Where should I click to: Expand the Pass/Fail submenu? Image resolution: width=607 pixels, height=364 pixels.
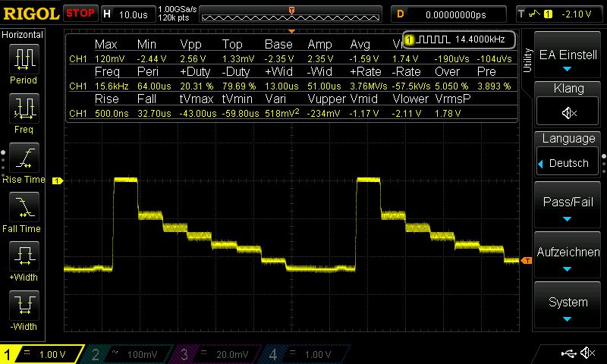568,209
